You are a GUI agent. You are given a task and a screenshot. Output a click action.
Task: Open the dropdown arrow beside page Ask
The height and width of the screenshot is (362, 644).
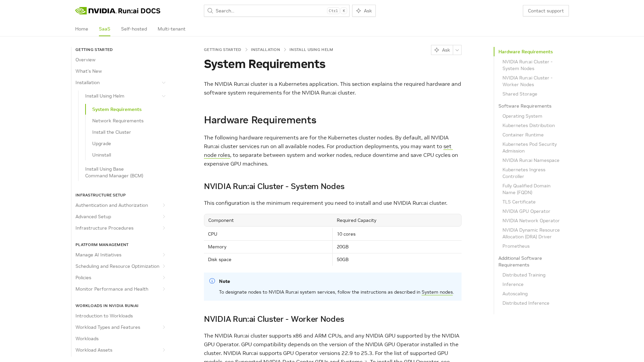tap(457, 50)
